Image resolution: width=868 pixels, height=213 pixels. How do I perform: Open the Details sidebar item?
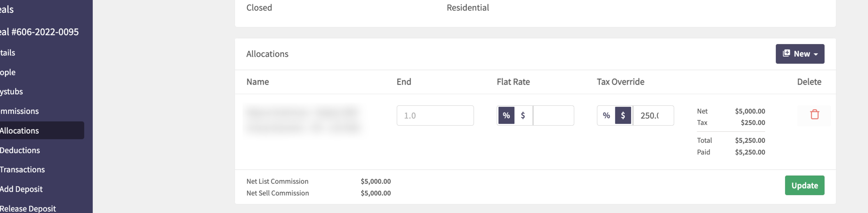pos(7,53)
